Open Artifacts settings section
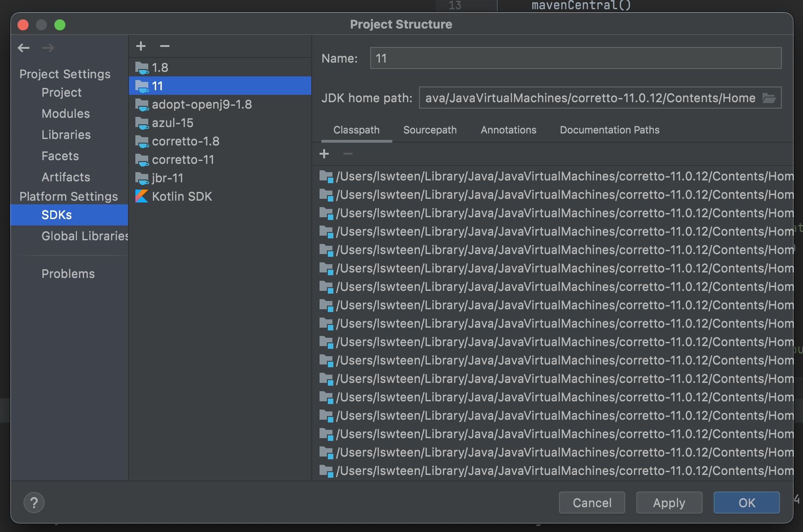Screen dimensions: 803x532 (66, 177)
